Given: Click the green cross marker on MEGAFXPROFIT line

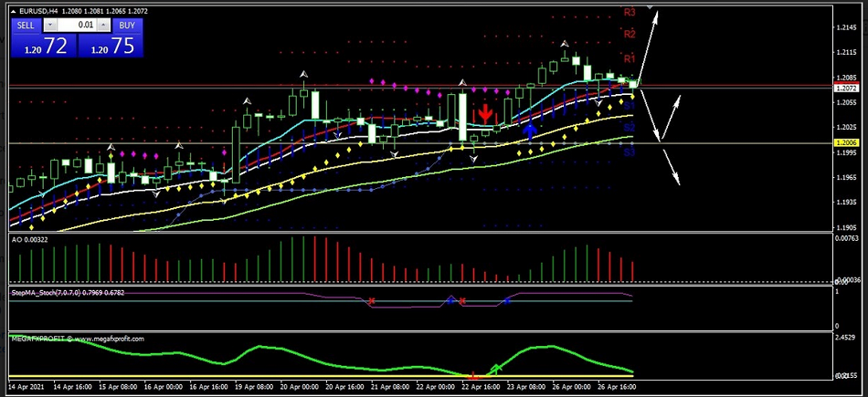Looking at the screenshot, I should click(x=496, y=369).
